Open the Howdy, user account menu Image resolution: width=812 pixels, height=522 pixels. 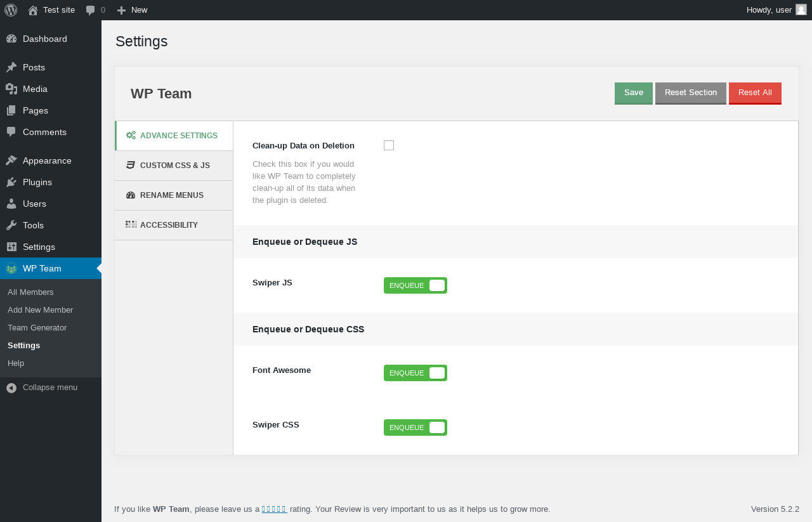pyautogui.click(x=776, y=10)
